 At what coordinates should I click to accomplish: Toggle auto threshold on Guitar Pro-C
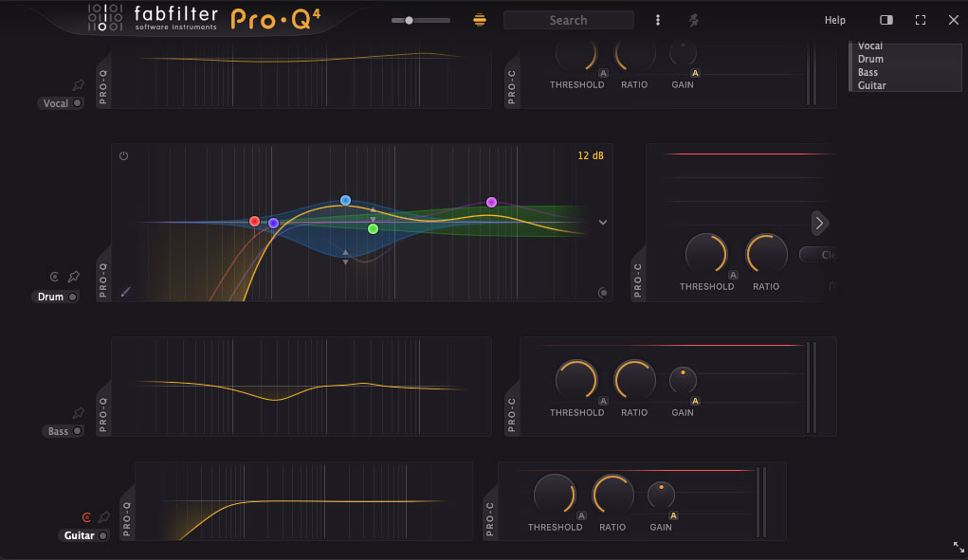[x=581, y=515]
